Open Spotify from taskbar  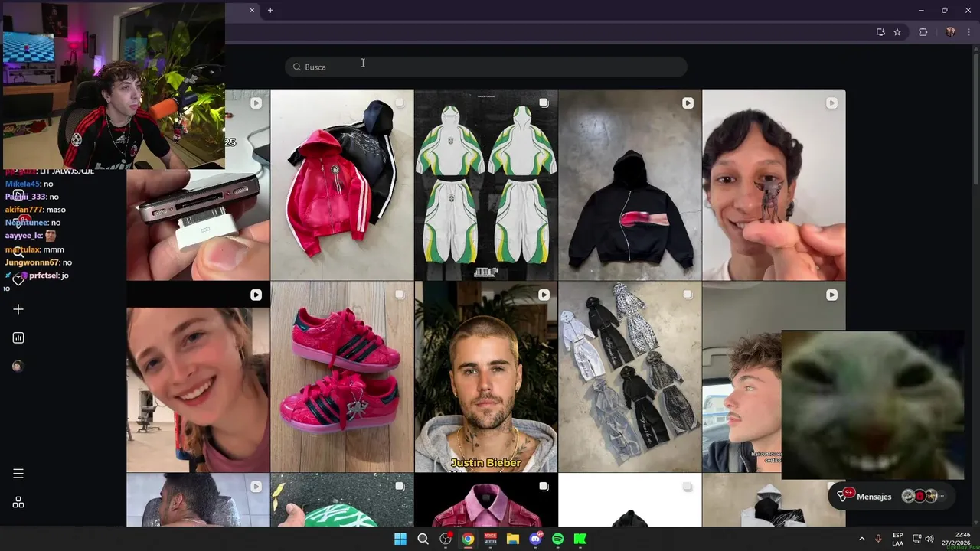pos(557,539)
